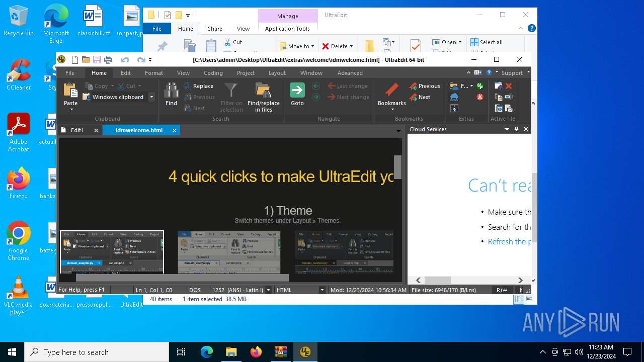Click the taskbar search box
Viewport: 644px width, 362px height.
tap(97, 352)
